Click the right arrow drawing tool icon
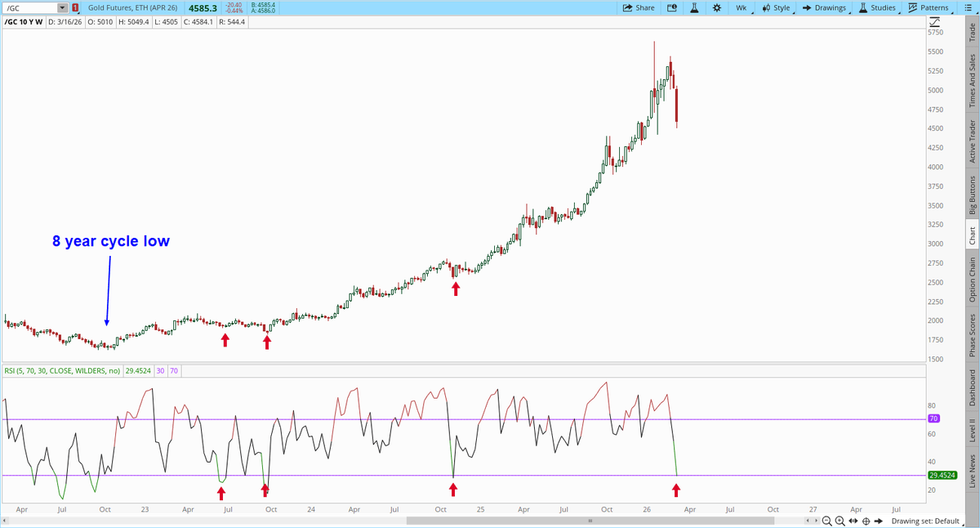This screenshot has width=980, height=528. tap(879, 521)
